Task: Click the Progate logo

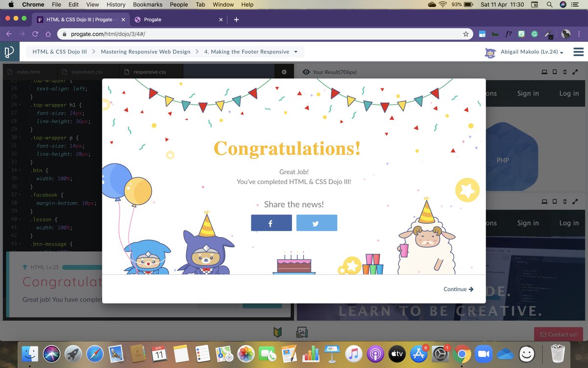Action: click(x=10, y=51)
